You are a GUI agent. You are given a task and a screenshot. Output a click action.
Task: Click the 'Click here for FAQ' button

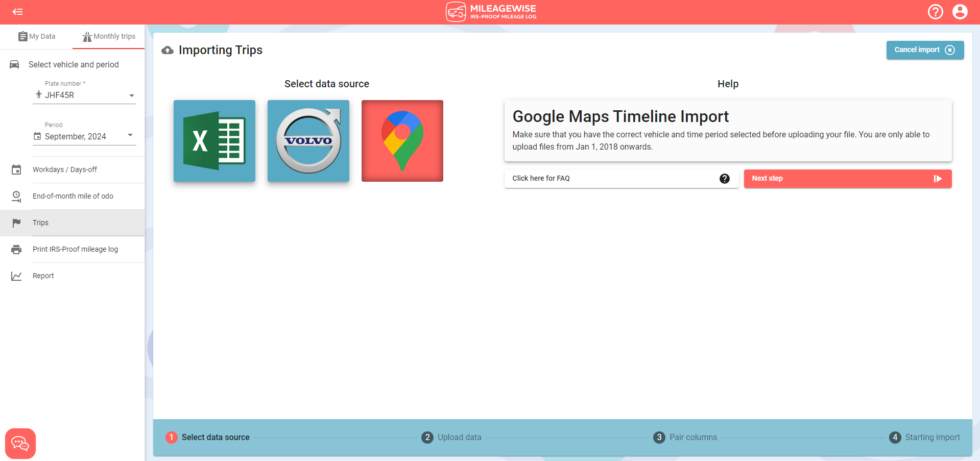coord(622,179)
